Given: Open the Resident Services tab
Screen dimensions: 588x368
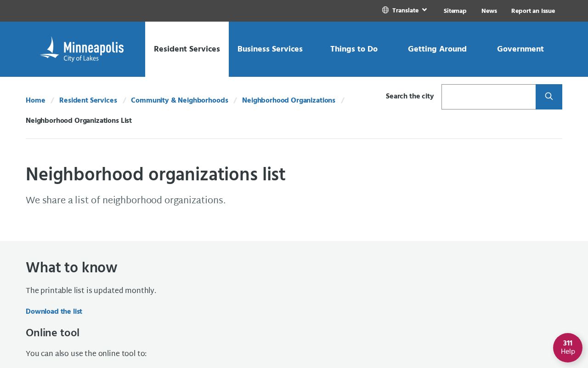Looking at the screenshot, I should pos(187,49).
